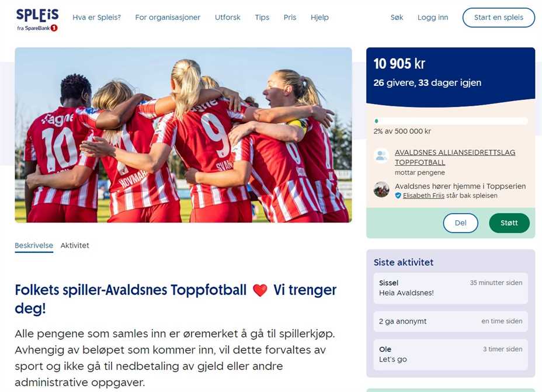Click Logg inn

pyautogui.click(x=433, y=18)
